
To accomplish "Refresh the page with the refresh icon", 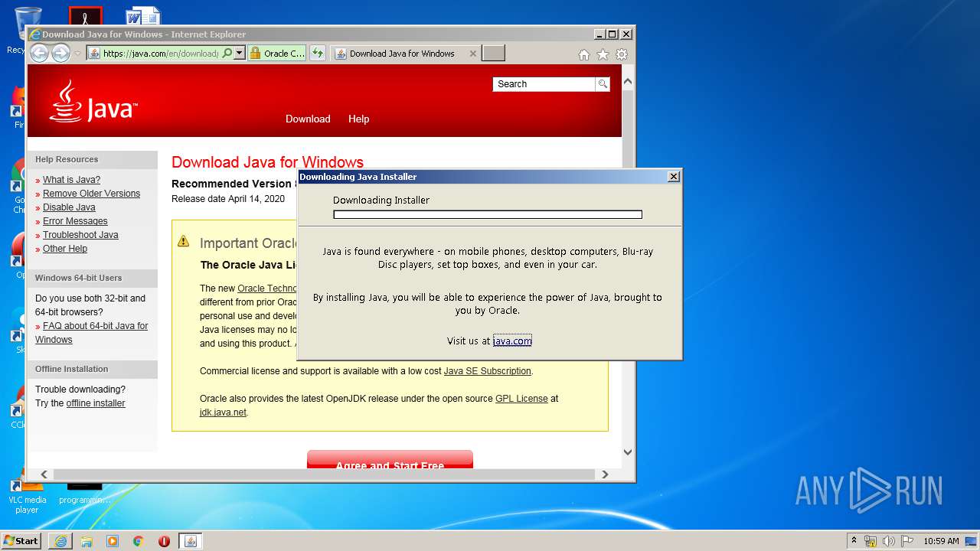I will tap(318, 54).
